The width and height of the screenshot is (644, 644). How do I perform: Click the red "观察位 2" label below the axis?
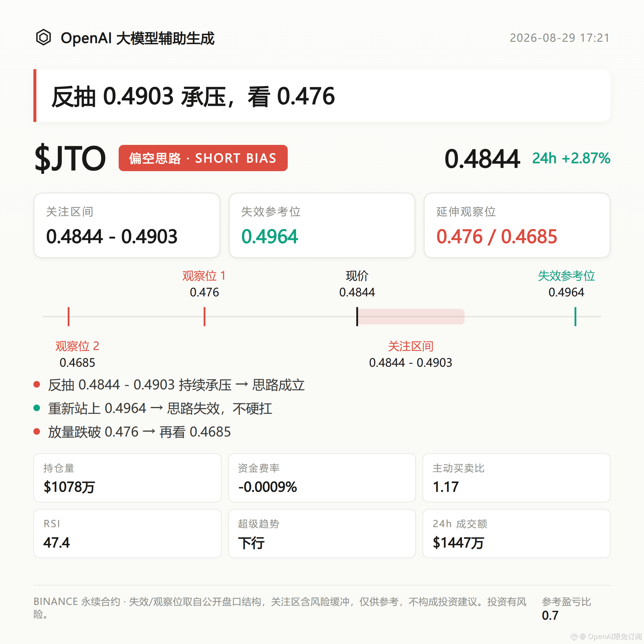pyautogui.click(x=77, y=346)
